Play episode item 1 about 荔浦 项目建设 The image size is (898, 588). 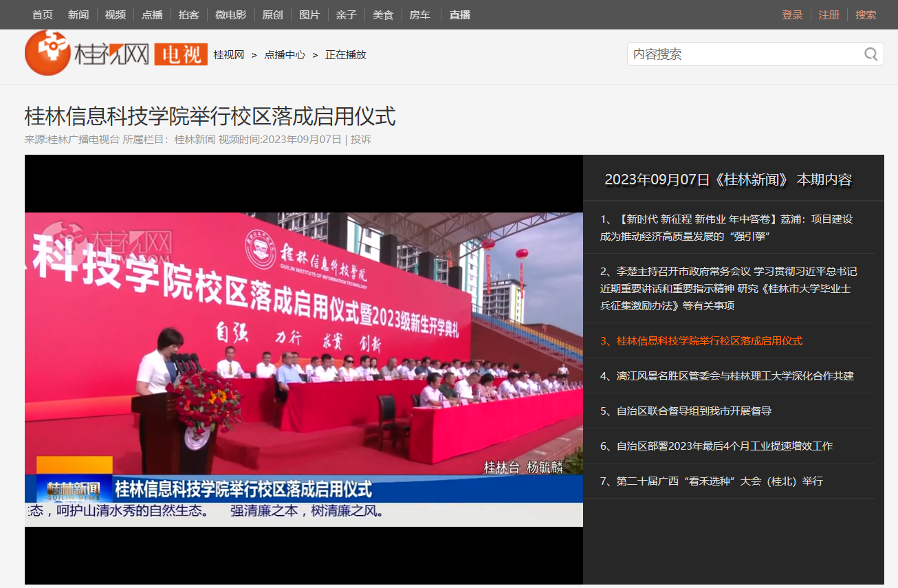(726, 228)
